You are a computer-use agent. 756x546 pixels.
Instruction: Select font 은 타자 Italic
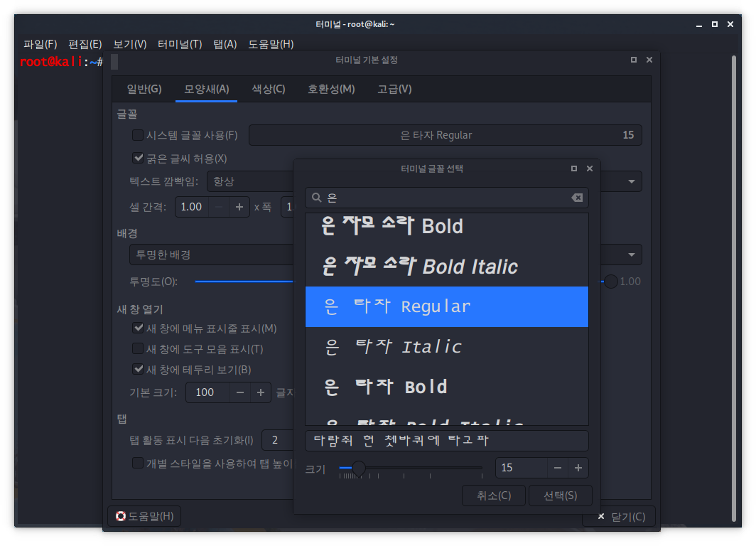pos(446,347)
